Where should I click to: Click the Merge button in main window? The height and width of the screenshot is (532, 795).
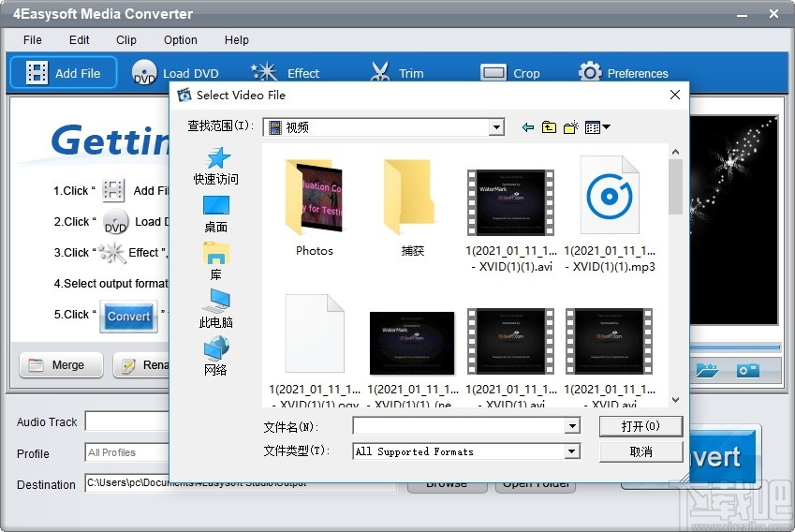point(61,365)
